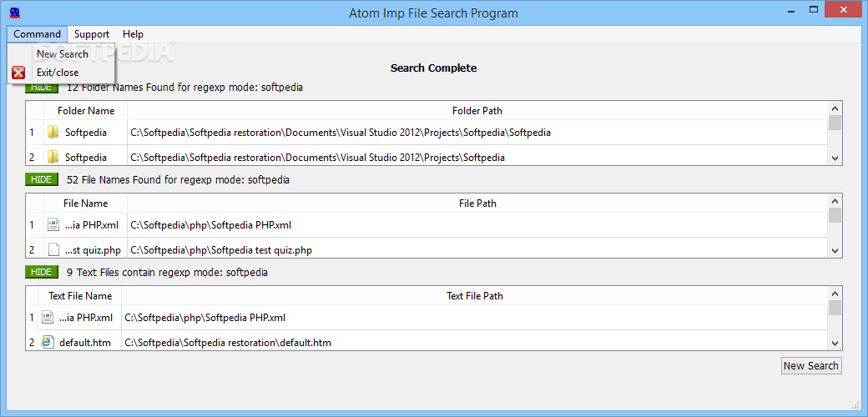Click '9 Text Files contain' summary text

167,272
